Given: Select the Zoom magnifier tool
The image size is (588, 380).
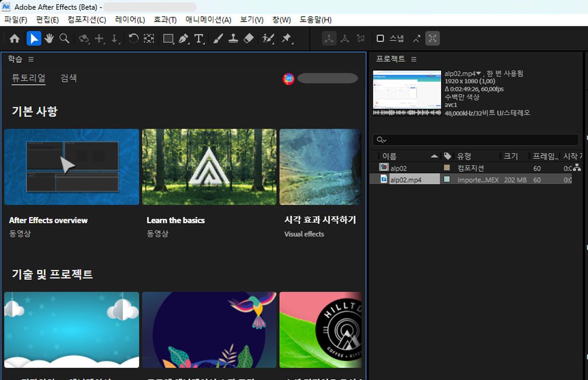Looking at the screenshot, I should click(64, 38).
